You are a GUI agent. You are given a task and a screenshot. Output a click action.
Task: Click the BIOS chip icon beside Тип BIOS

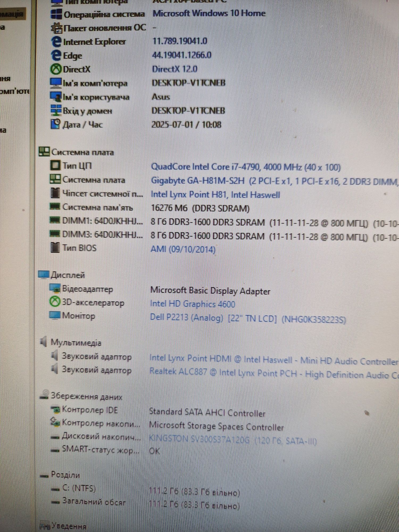[55, 248]
